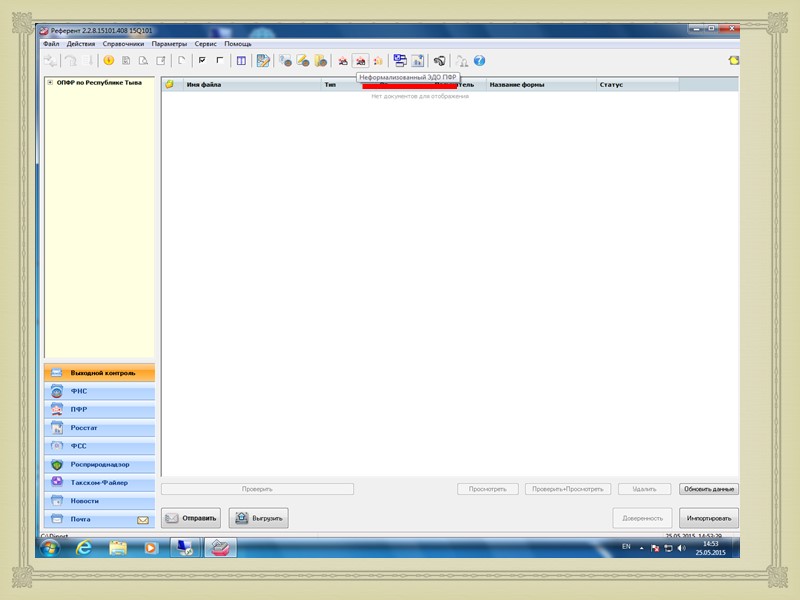
Task: Launch Internet Explorer from taskbar
Action: [84, 548]
